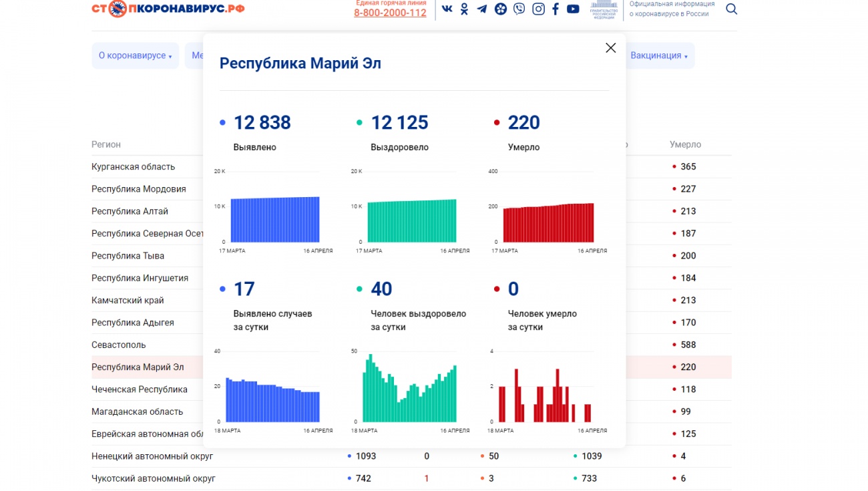Screen dimensions: 868x491
Task: Open the VK social media icon
Action: pos(447,9)
